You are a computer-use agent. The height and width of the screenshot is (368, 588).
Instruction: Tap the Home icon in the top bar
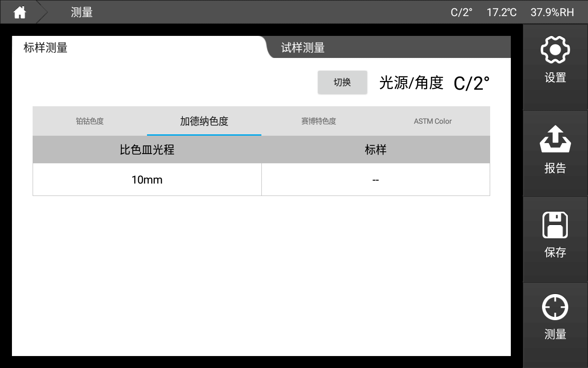pyautogui.click(x=19, y=12)
